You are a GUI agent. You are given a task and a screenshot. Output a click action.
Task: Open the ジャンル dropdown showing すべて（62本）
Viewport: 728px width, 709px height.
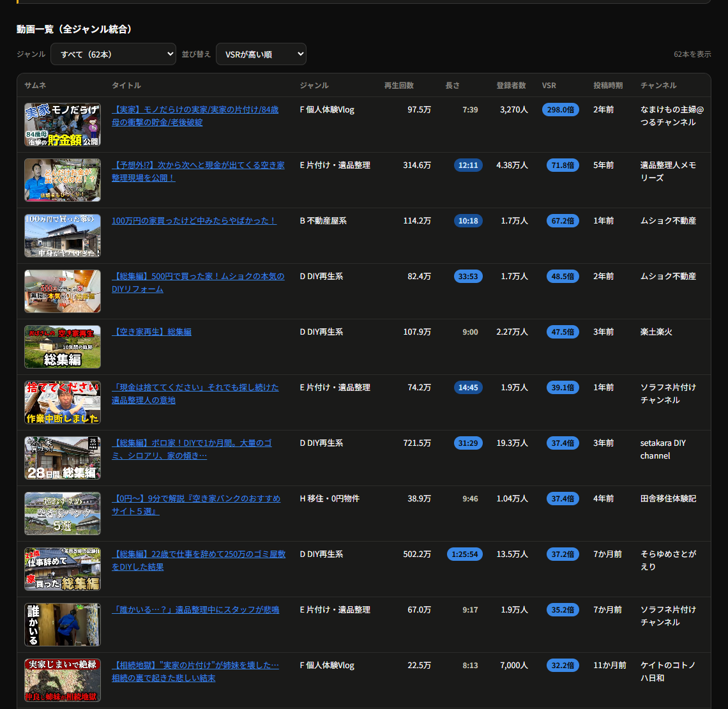[x=113, y=54]
